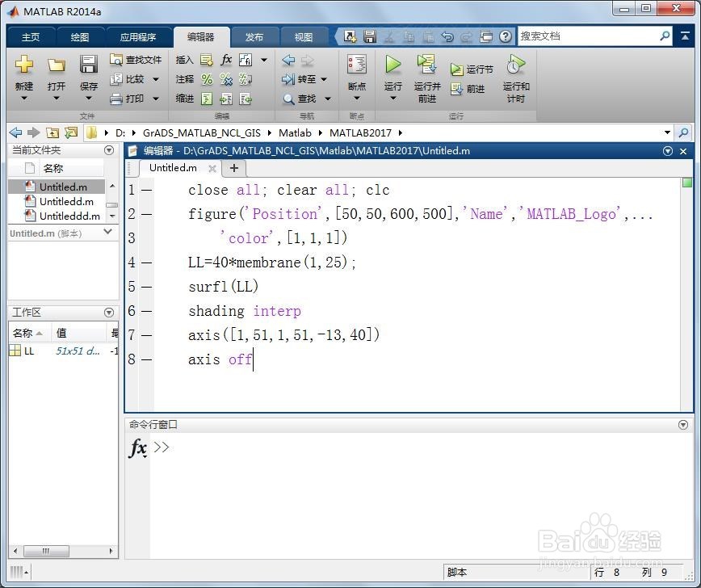This screenshot has width=701, height=588.
Task: Open a file with the 打开 icon
Action: coord(57,65)
